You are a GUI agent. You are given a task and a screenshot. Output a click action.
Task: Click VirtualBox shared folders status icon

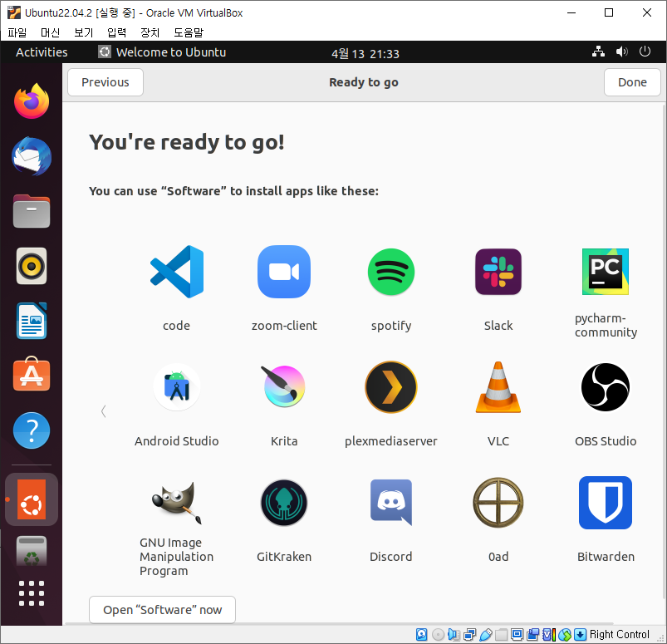[x=501, y=635]
